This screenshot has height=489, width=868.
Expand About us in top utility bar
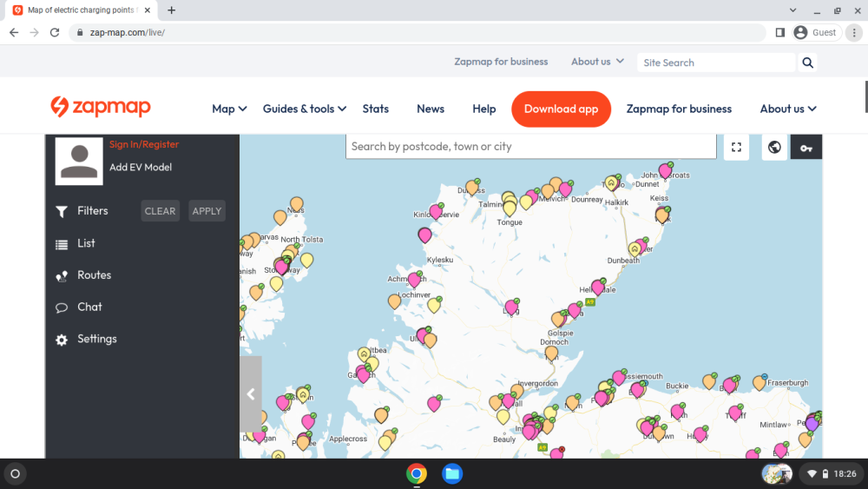coord(597,62)
